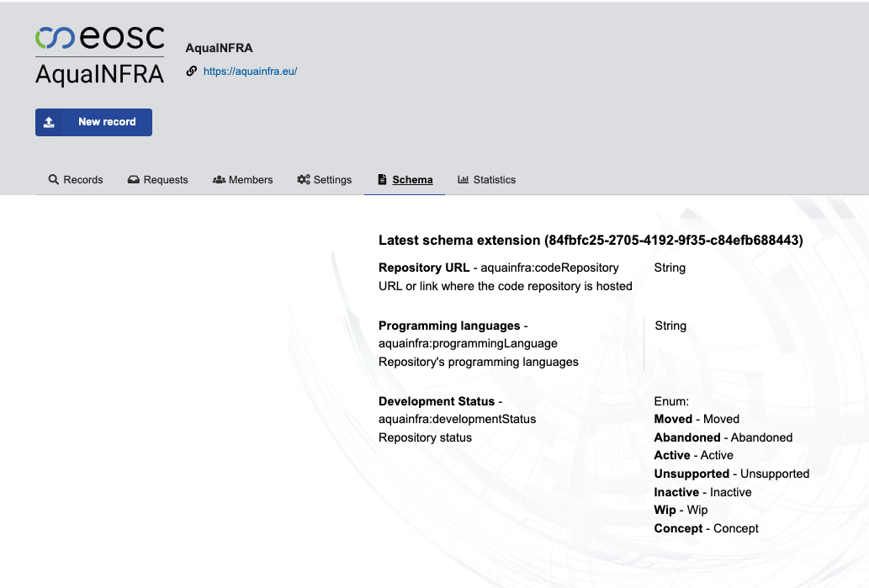Screen dimensions: 869x588
Task: Open the Settings tab
Action: [x=324, y=179]
